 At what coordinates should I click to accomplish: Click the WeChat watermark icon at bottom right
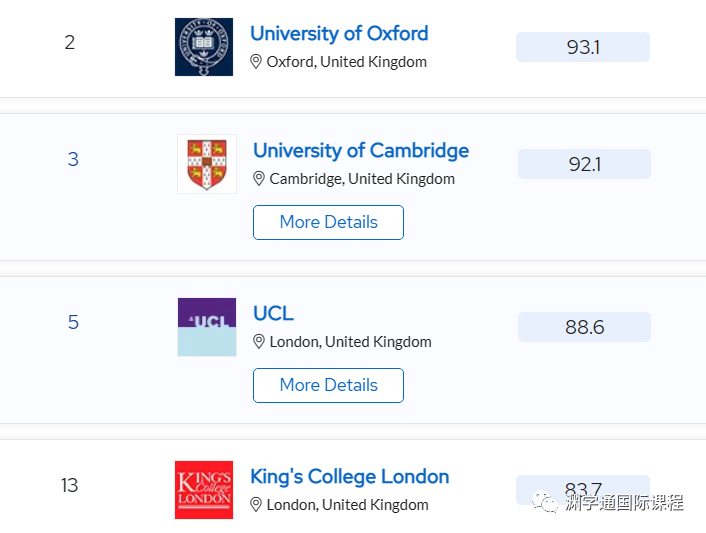pos(546,502)
